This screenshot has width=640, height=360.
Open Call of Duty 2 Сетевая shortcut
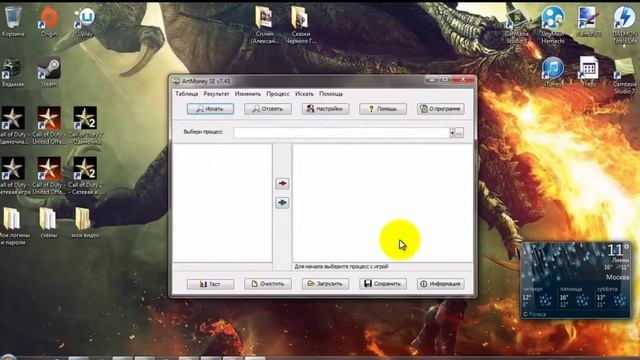tap(85, 176)
